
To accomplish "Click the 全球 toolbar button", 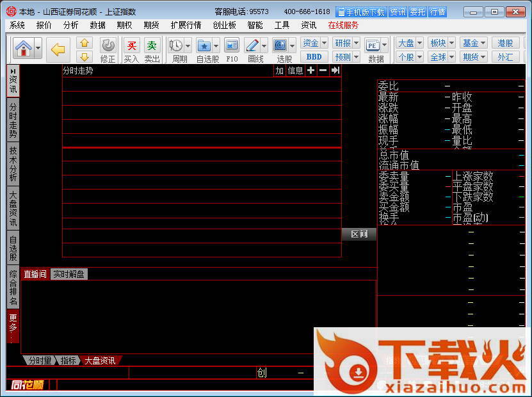I will pyautogui.click(x=438, y=56).
